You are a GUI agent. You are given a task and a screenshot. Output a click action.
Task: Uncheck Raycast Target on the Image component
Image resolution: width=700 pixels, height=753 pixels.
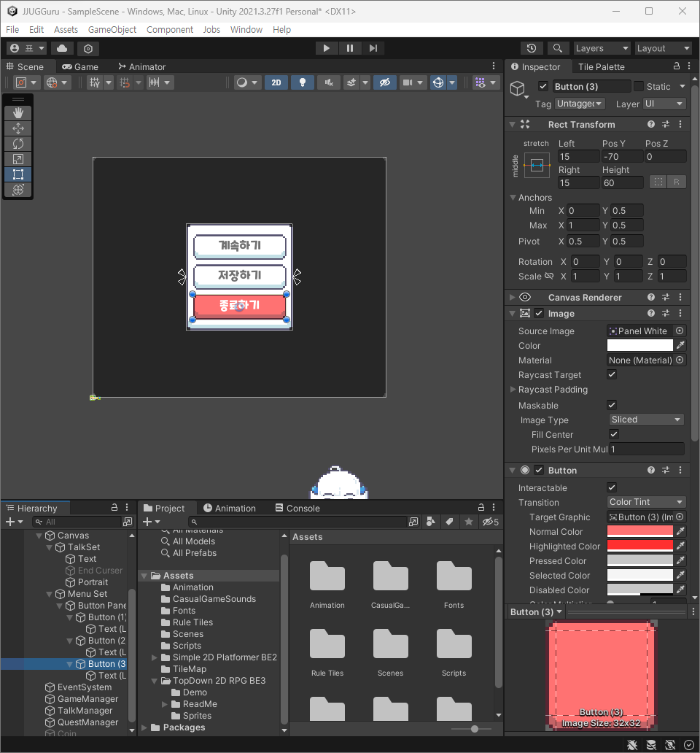tap(613, 374)
